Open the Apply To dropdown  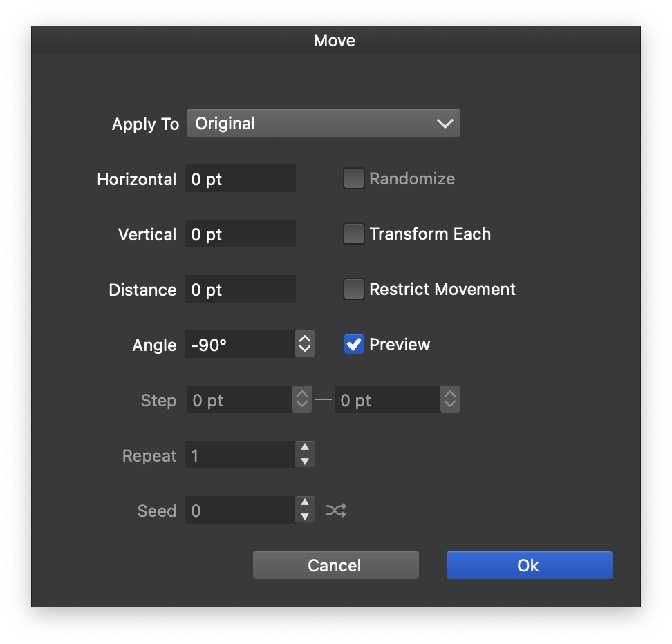click(323, 124)
